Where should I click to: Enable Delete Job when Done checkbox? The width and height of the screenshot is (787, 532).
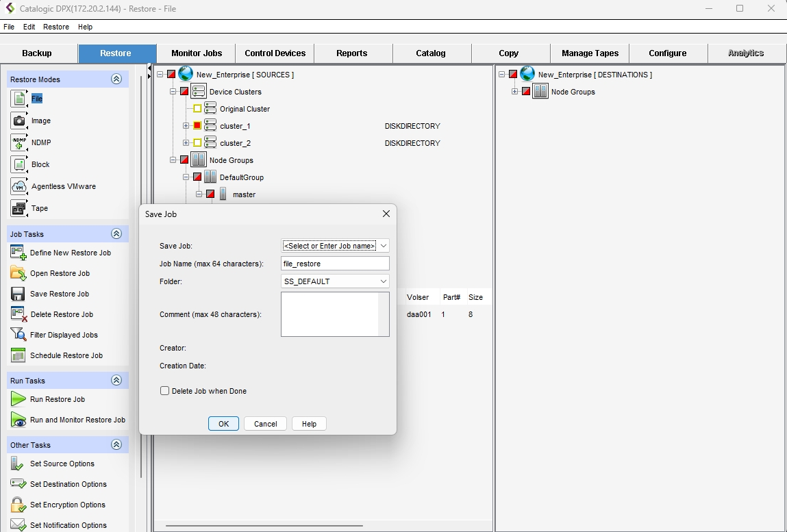[165, 391]
